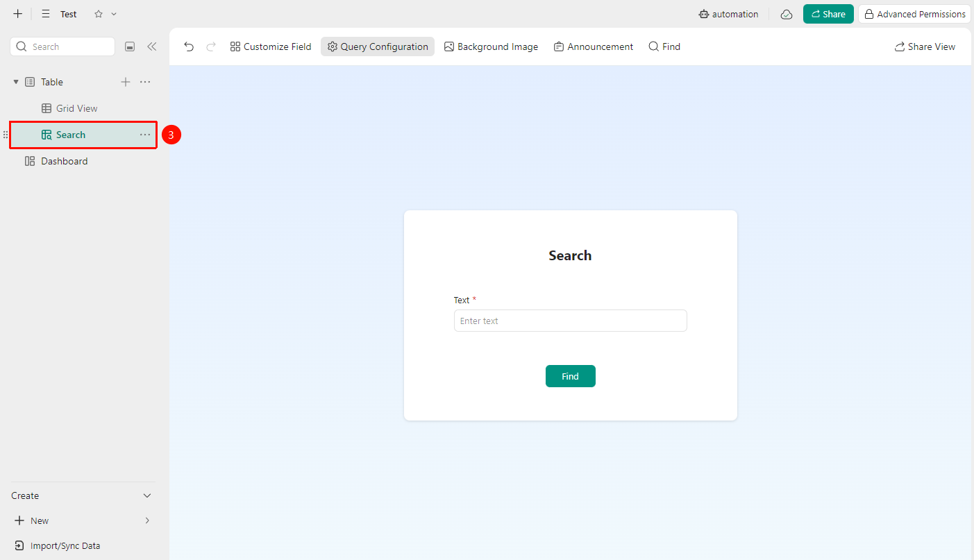The width and height of the screenshot is (974, 560).
Task: Star the Test base as favorite
Action: click(x=99, y=14)
